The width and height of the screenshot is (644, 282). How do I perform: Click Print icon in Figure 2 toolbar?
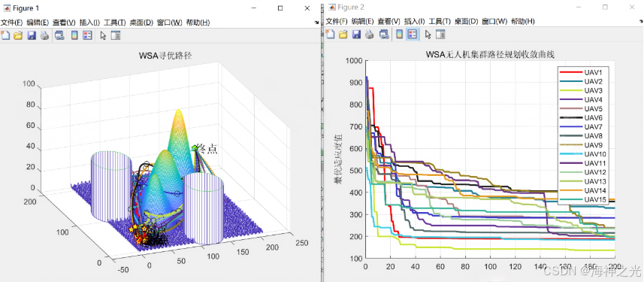(369, 35)
